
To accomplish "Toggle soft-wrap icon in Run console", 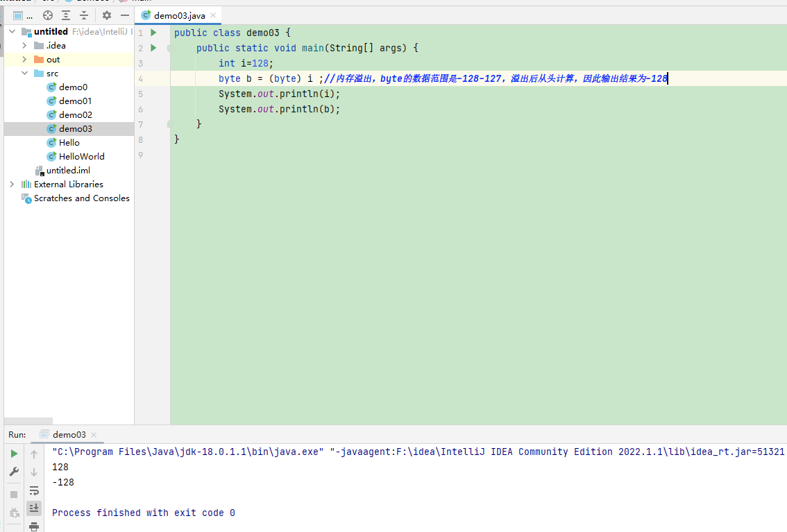I will tap(33, 490).
